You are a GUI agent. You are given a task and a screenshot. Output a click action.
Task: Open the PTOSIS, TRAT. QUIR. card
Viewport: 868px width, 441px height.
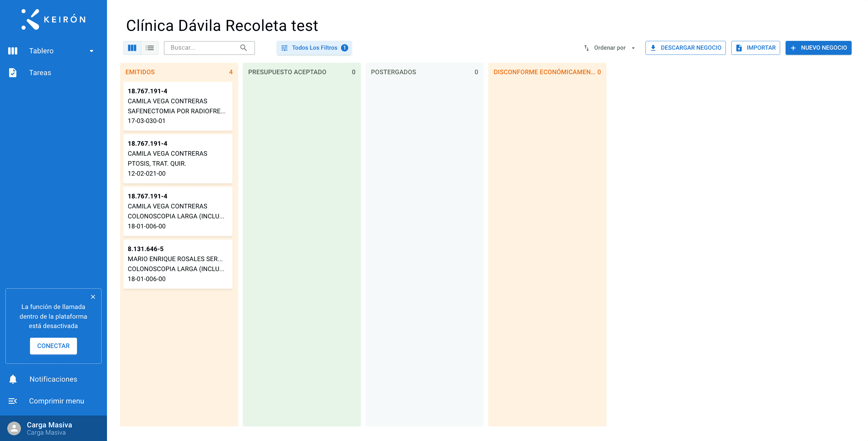point(178,158)
